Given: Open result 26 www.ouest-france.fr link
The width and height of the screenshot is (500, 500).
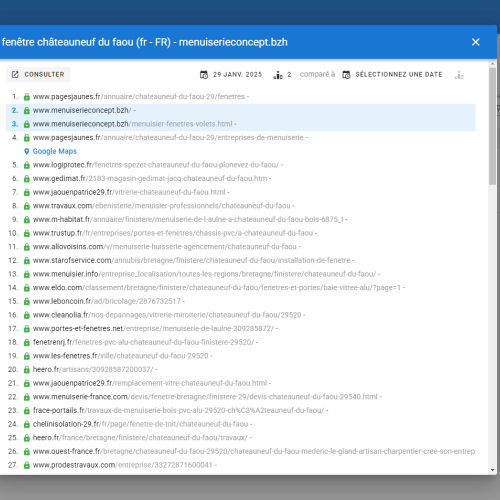Looking at the screenshot, I should 254,451.
